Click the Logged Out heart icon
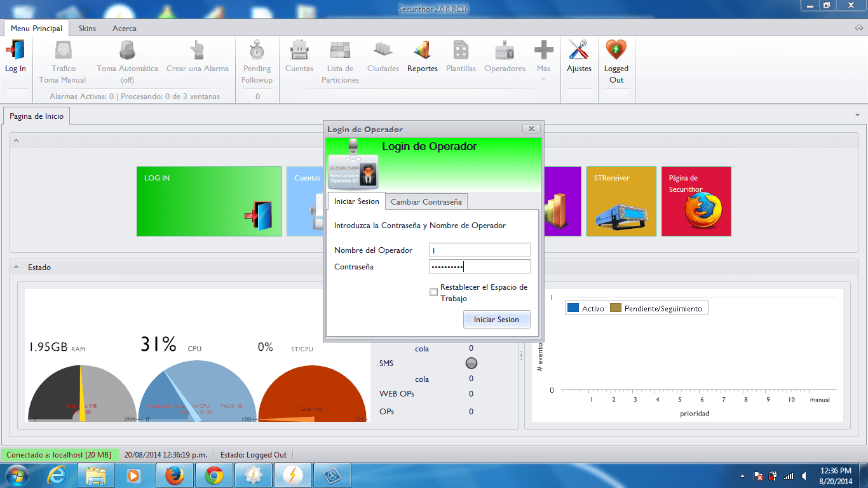The height and width of the screenshot is (488, 868). pyautogui.click(x=616, y=51)
